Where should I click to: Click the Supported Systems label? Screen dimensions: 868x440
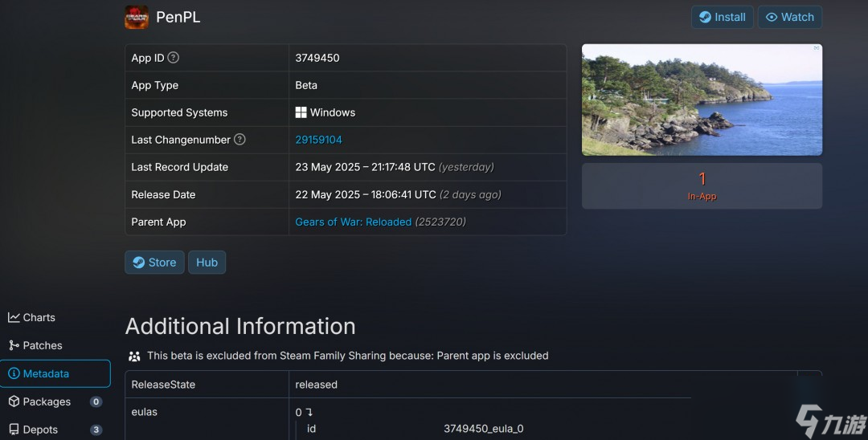[179, 112]
